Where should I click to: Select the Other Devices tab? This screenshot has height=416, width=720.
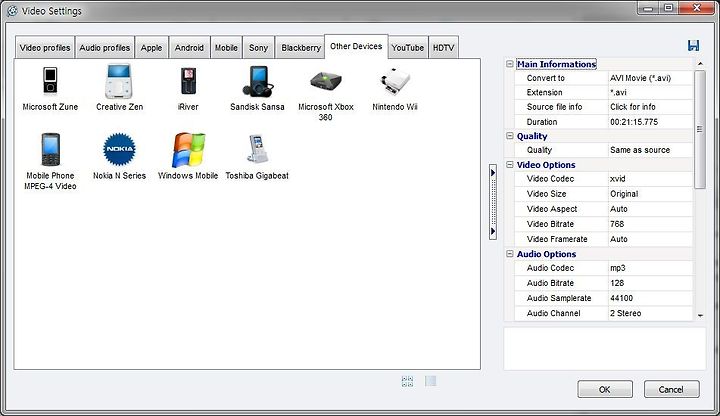coord(356,46)
